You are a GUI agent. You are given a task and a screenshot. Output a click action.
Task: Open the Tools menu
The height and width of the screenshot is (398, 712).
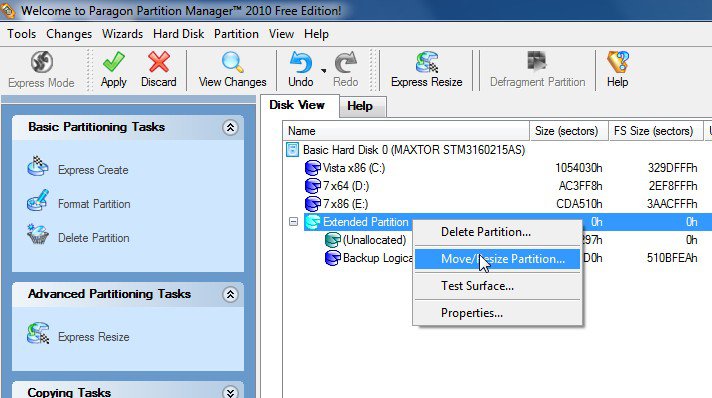click(x=21, y=34)
